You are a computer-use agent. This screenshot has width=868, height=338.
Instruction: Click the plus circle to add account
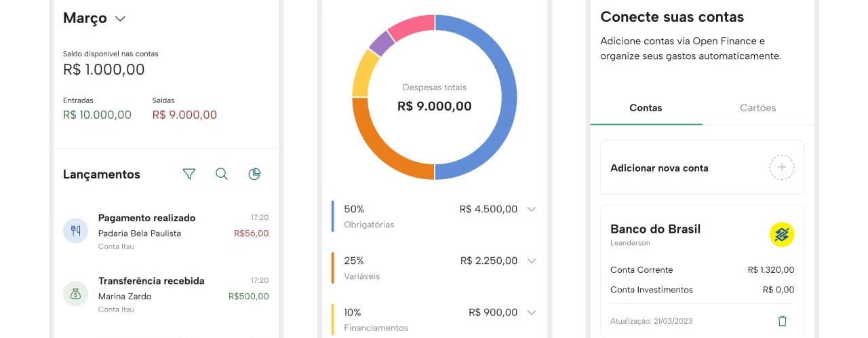click(x=781, y=168)
